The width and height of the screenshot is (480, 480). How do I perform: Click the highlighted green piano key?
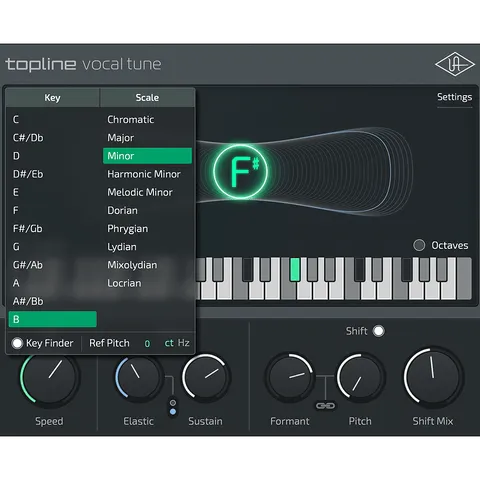(295, 269)
